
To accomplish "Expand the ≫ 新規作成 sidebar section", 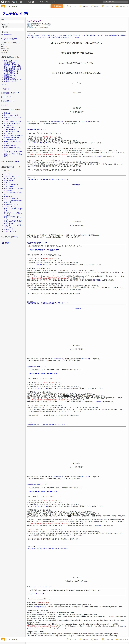I will tap(5, 89).
